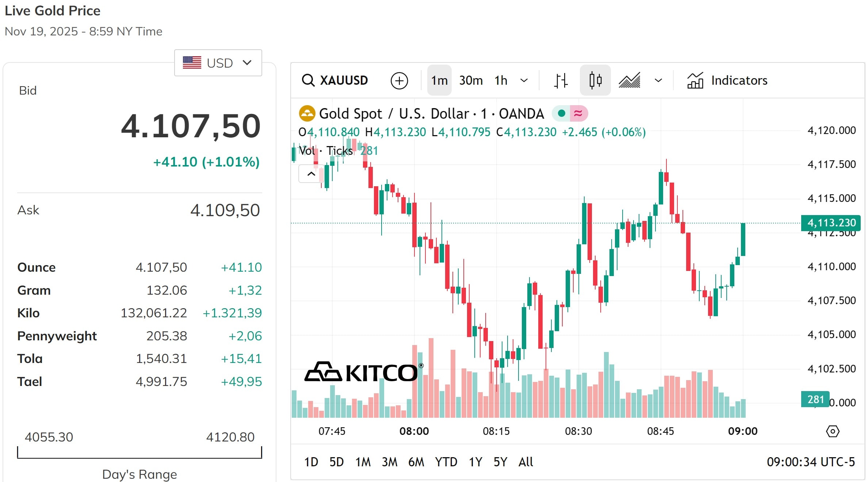
Task: Toggle the 1m timeframe selection
Action: (439, 80)
